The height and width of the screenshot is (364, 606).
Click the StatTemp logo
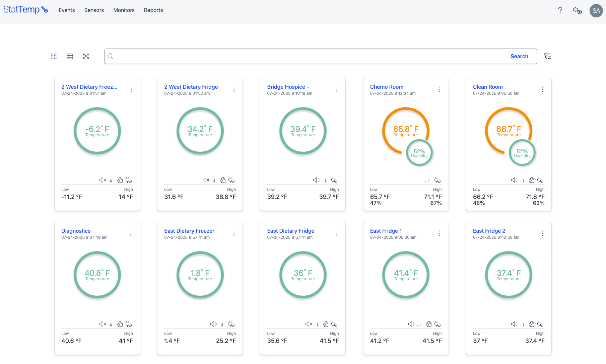(25, 10)
